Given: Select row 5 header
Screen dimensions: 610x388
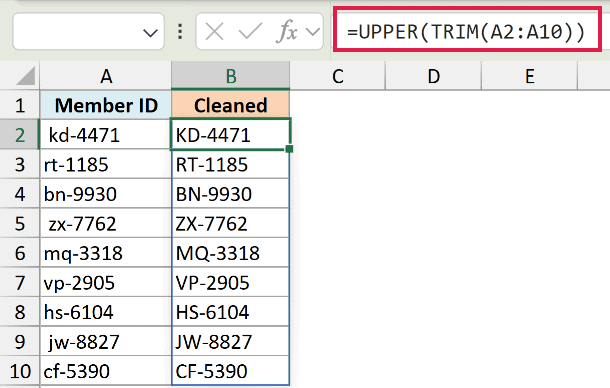Looking at the screenshot, I should pyautogui.click(x=20, y=223).
